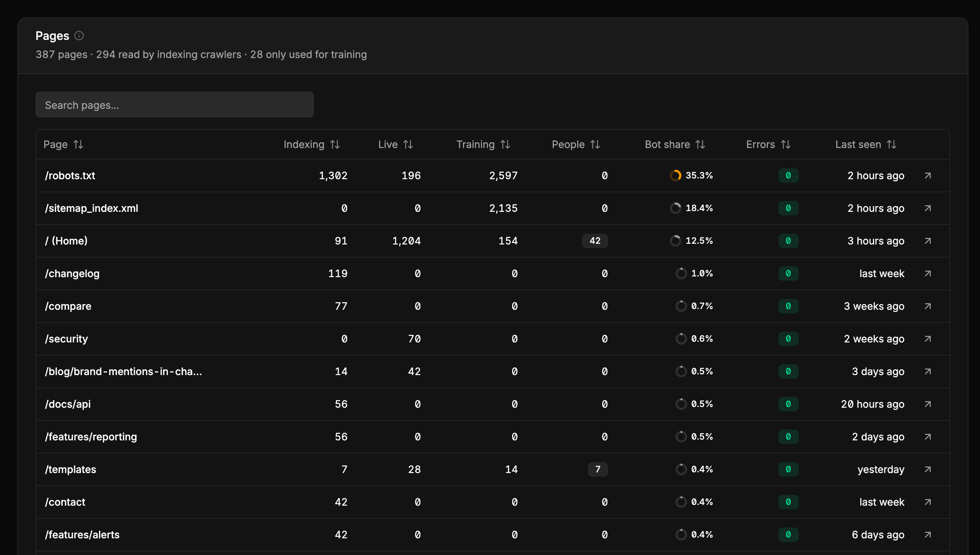Image resolution: width=980 pixels, height=555 pixels.
Task: Click Live value 1,204 for Home
Action: [407, 241]
